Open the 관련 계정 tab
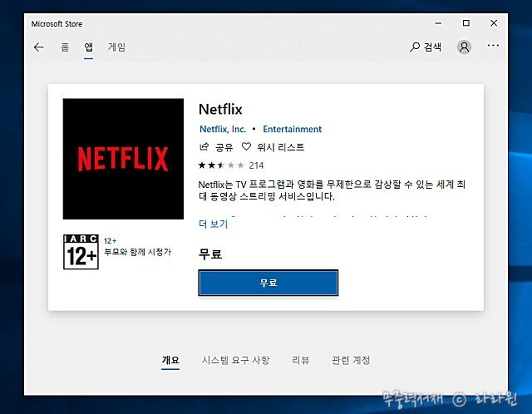 coord(351,360)
